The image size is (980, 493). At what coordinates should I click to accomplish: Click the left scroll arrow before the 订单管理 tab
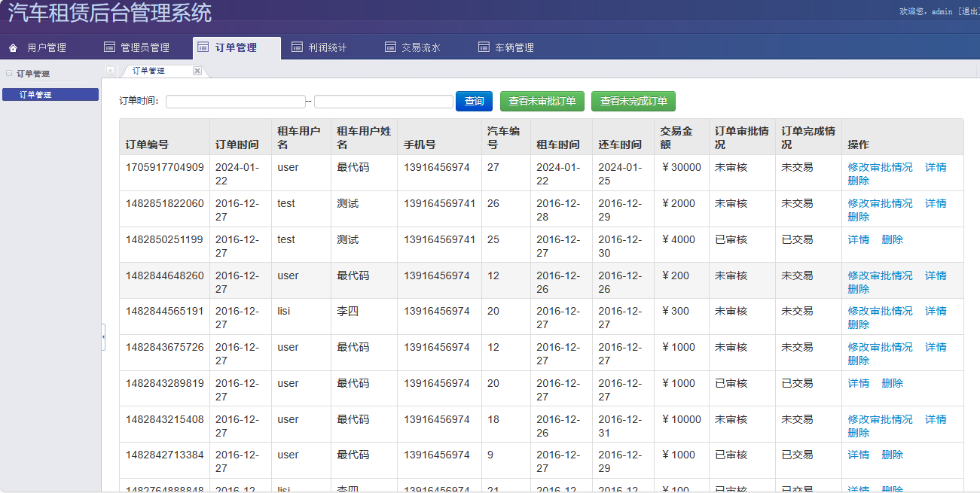[111, 69]
